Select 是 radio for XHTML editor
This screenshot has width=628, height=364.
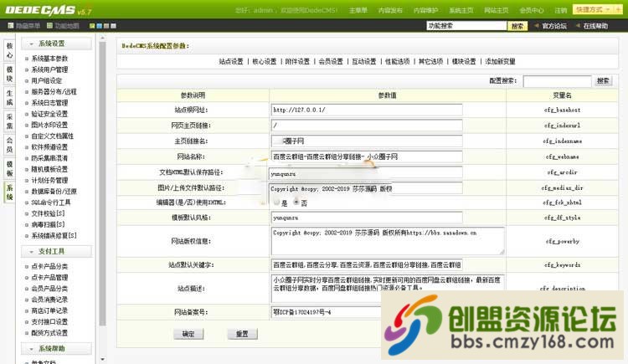(276, 203)
